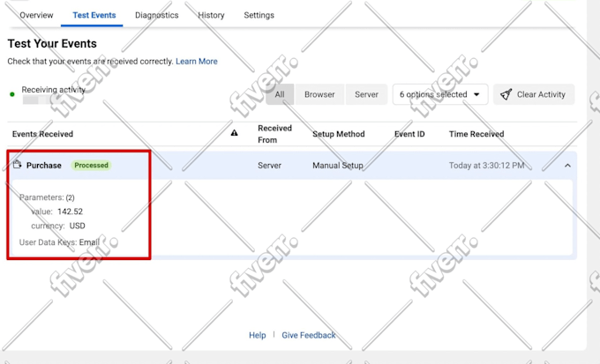Image resolution: width=600 pixels, height=364 pixels.
Task: Filter events by Browser
Action: pyautogui.click(x=319, y=94)
